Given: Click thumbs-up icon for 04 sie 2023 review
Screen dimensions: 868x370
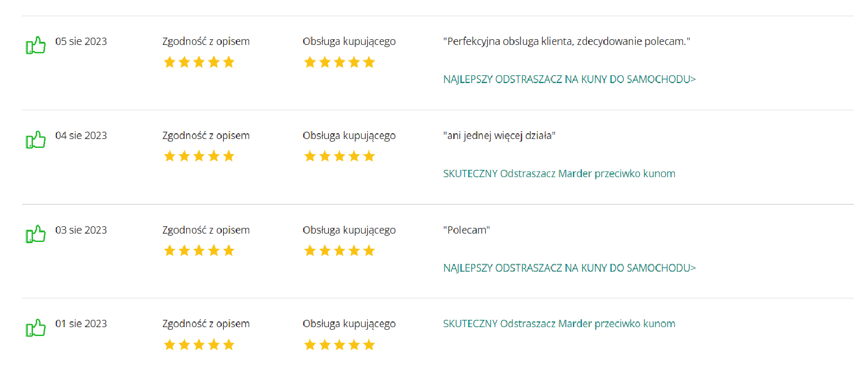Looking at the screenshot, I should [x=36, y=140].
